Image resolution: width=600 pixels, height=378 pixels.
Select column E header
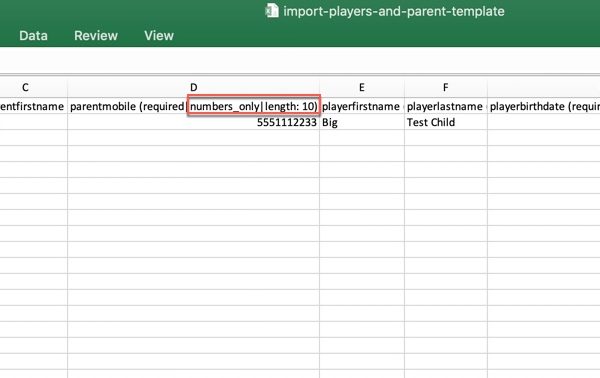click(x=362, y=88)
